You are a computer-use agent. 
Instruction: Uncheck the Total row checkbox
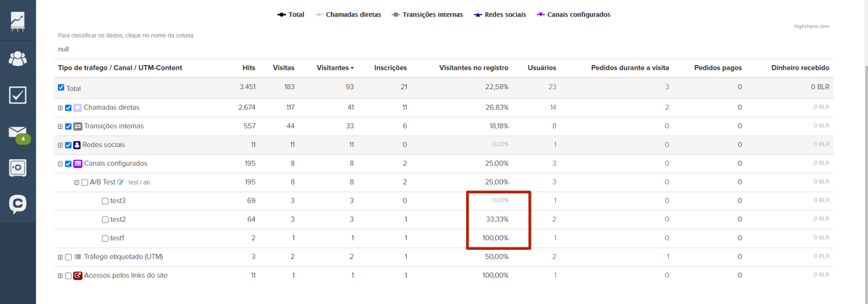[x=61, y=88]
